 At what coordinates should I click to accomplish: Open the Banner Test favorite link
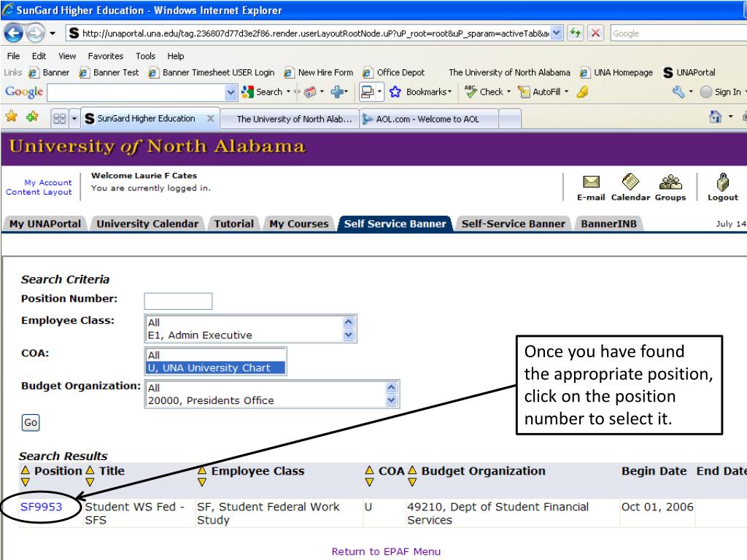[109, 73]
